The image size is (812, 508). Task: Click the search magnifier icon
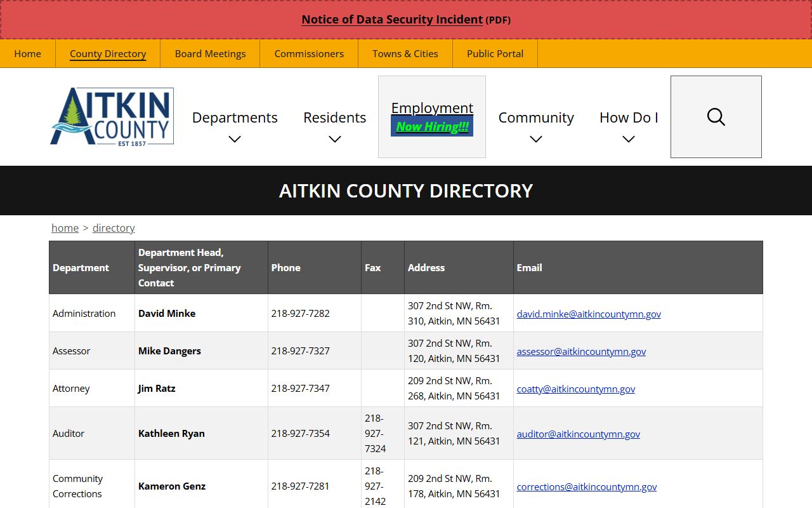[716, 117]
